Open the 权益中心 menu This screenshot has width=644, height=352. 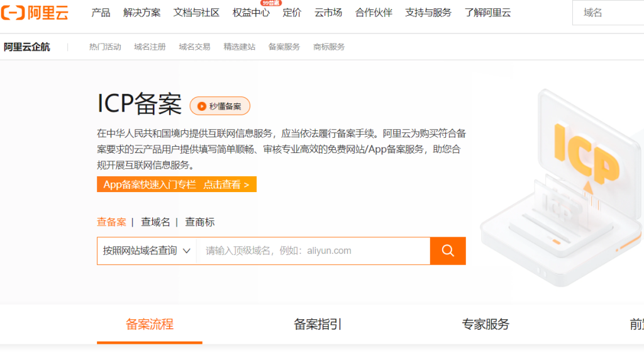point(251,13)
